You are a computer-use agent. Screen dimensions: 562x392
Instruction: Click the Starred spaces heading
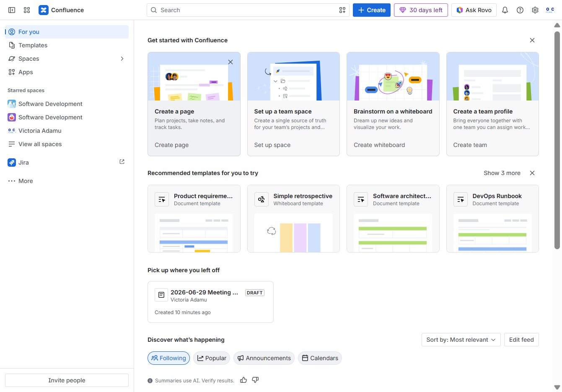[26, 90]
